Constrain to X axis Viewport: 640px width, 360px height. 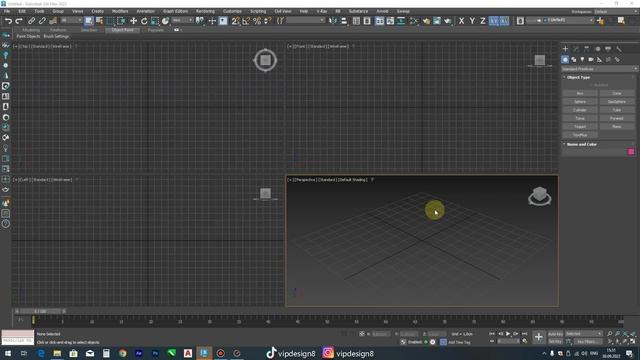(461, 21)
